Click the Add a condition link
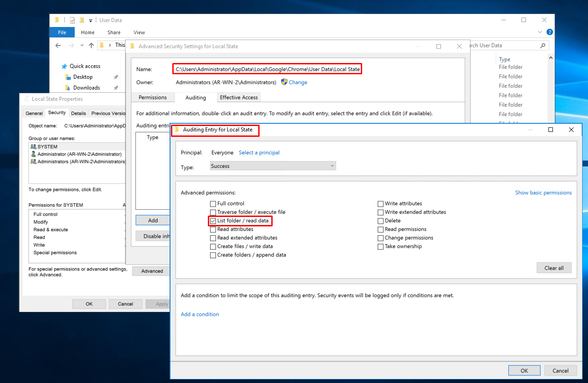Screen dimensions: 588x383 click(200, 314)
